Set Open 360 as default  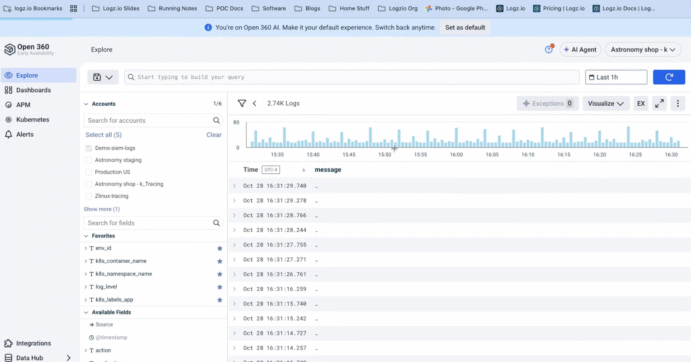click(x=465, y=27)
